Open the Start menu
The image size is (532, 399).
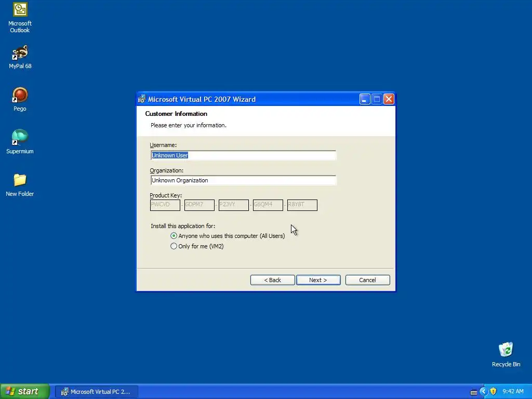25,391
